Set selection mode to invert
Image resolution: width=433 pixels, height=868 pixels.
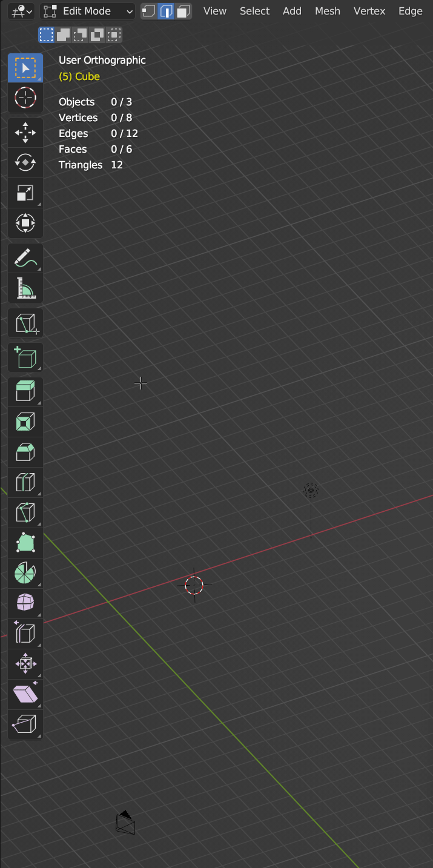click(x=97, y=35)
